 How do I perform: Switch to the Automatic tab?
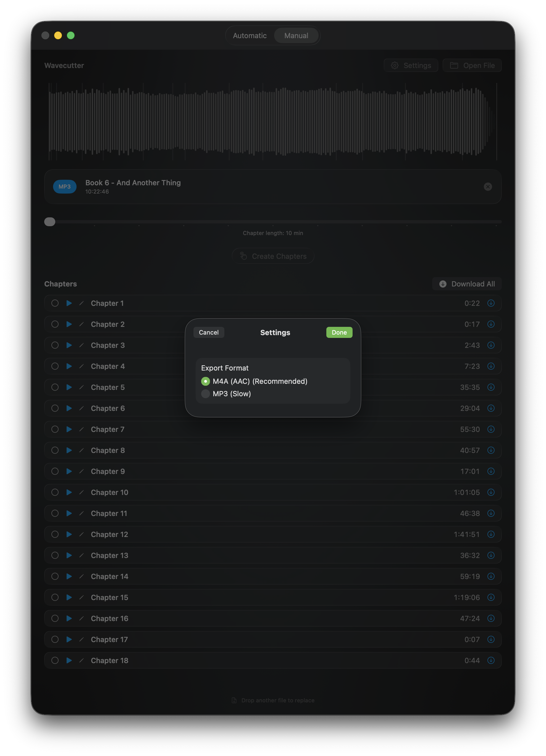[x=250, y=35]
